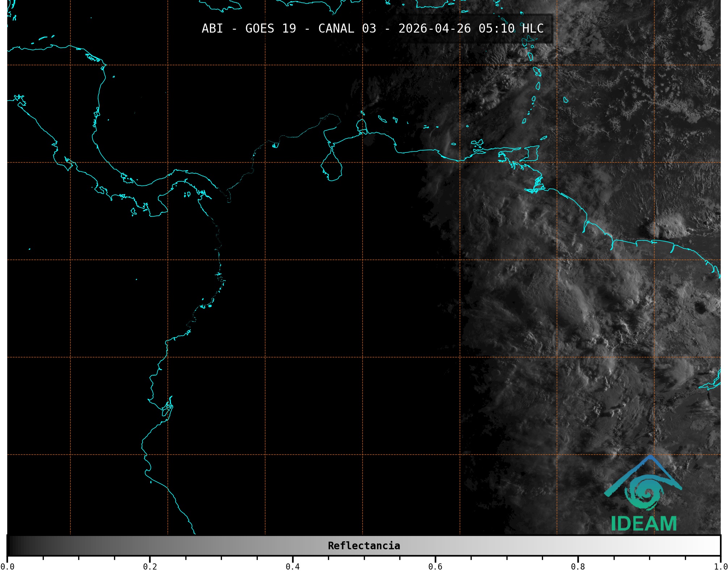Click the IDEAM green text wordmark

(644, 524)
